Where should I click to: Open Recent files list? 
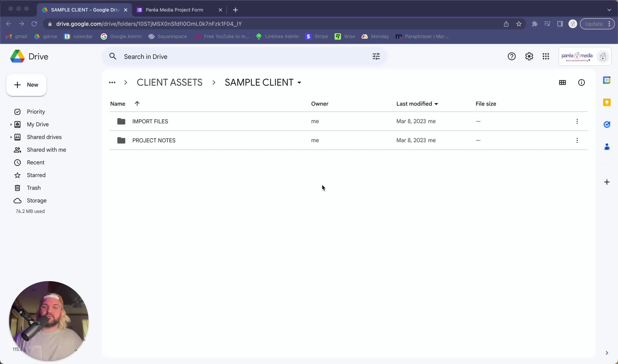click(x=35, y=162)
